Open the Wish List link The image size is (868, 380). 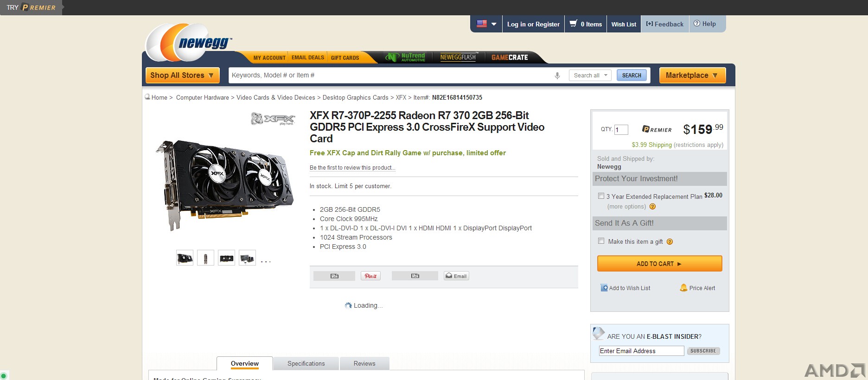pyautogui.click(x=624, y=24)
